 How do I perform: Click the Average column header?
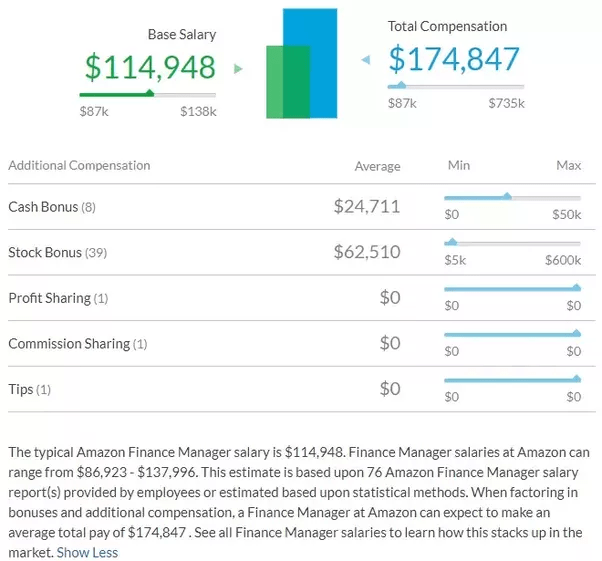pos(377,166)
